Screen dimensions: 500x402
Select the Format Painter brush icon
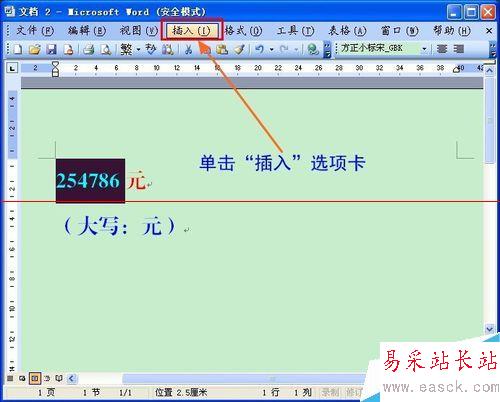[x=239, y=49]
